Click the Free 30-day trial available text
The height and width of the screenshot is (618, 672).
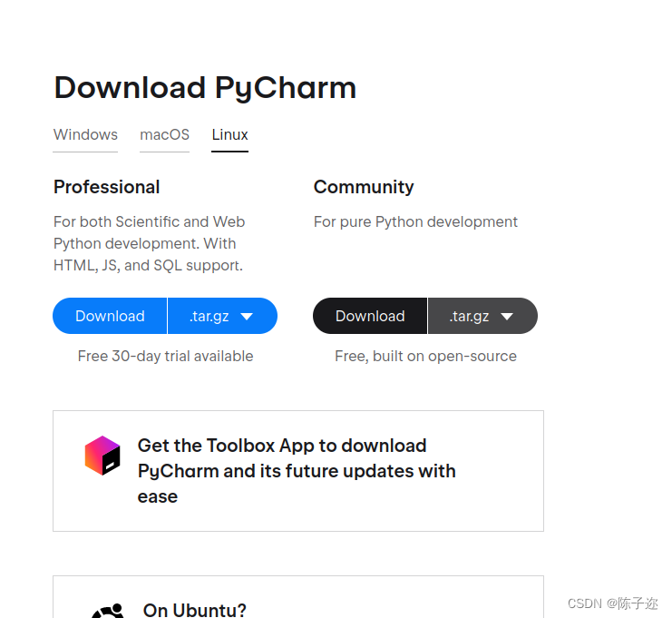pos(165,356)
